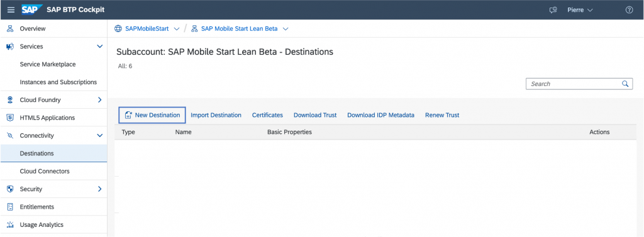
Task: Click the HTML5 Applications sidebar icon
Action: tap(10, 118)
